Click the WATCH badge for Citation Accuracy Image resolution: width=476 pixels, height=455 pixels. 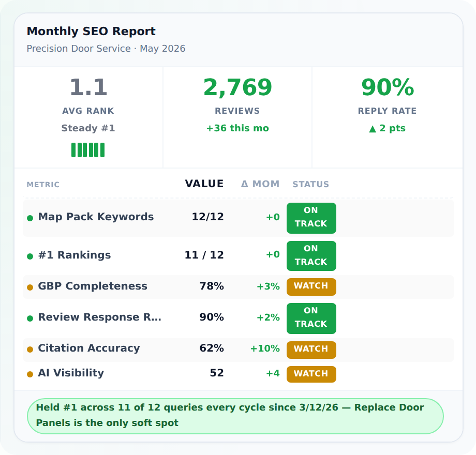point(311,350)
